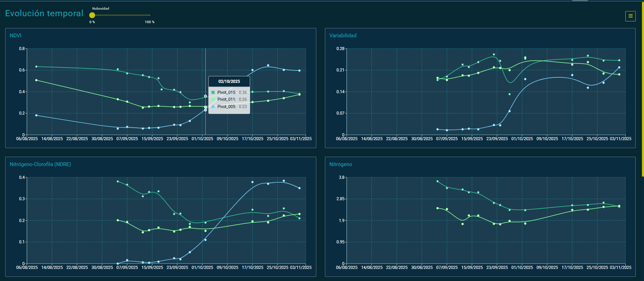644x281 pixels.
Task: Click the first dark-green data point in the NDVI chart
Action: (x=36, y=67)
